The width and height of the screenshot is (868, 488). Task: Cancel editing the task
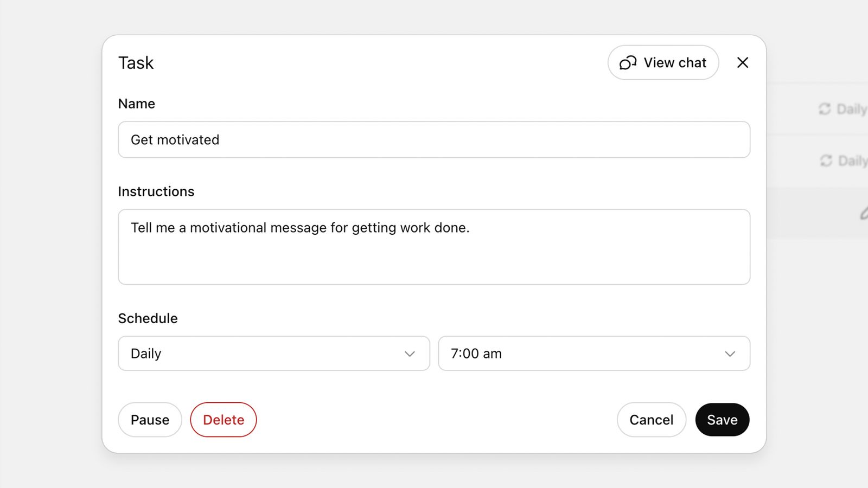651,420
